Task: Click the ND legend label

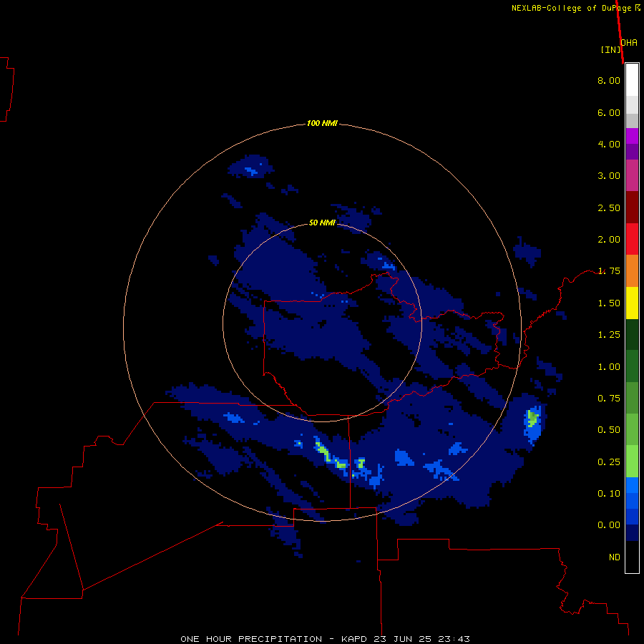Action: [615, 557]
